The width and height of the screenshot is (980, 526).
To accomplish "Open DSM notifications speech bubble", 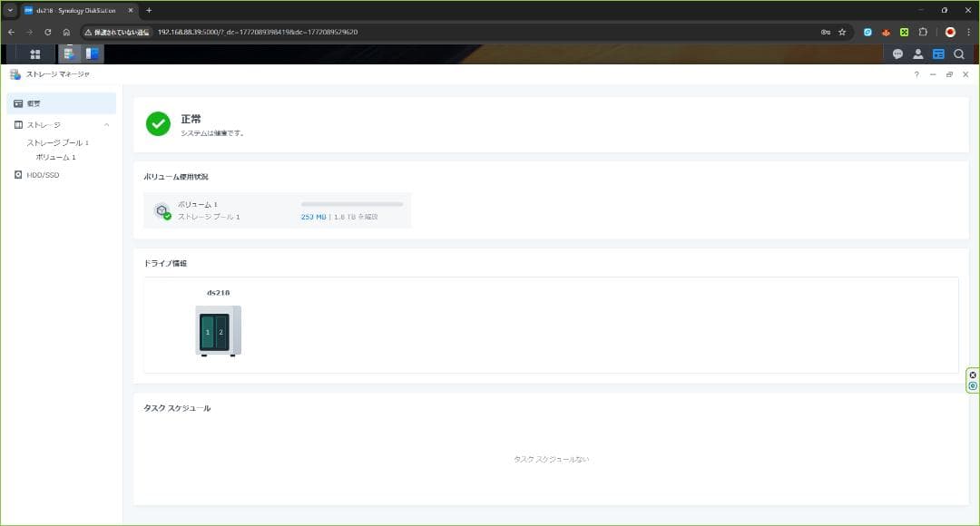I will [x=897, y=54].
